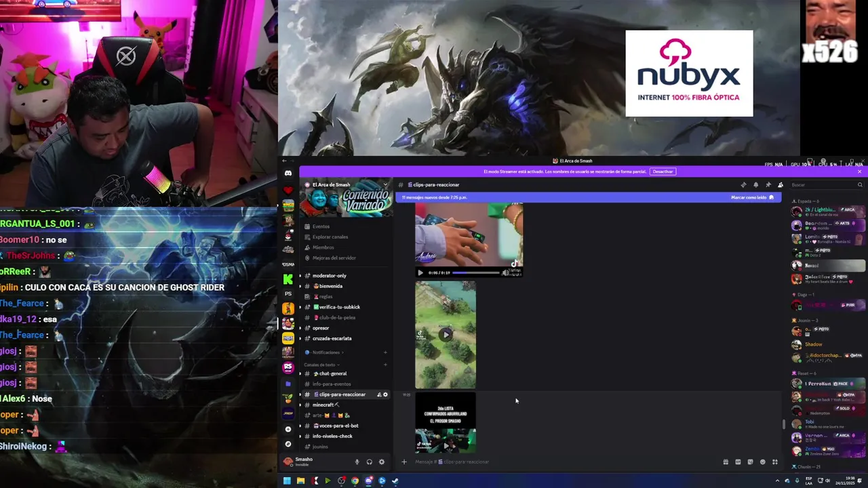The image size is (868, 488).
Task: Open Steam from taskbar
Action: (395, 481)
